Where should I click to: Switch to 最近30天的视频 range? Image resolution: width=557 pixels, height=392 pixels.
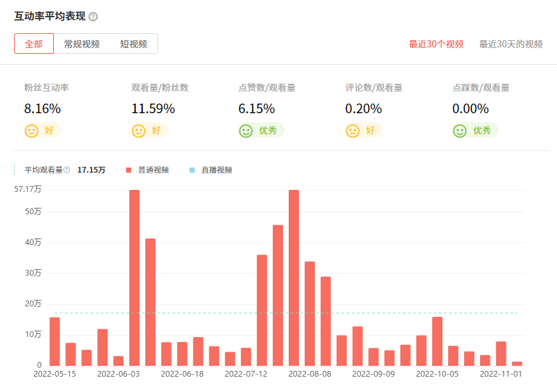pos(511,44)
